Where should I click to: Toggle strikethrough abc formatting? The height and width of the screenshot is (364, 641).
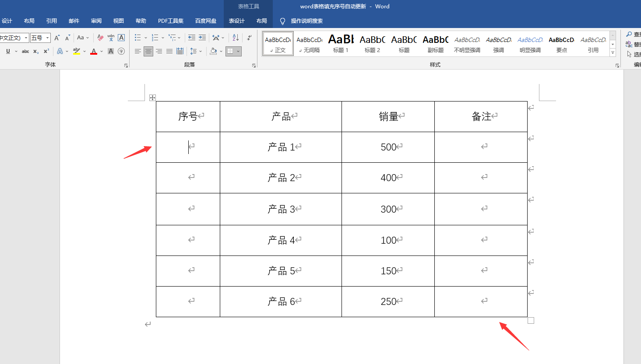pos(25,51)
